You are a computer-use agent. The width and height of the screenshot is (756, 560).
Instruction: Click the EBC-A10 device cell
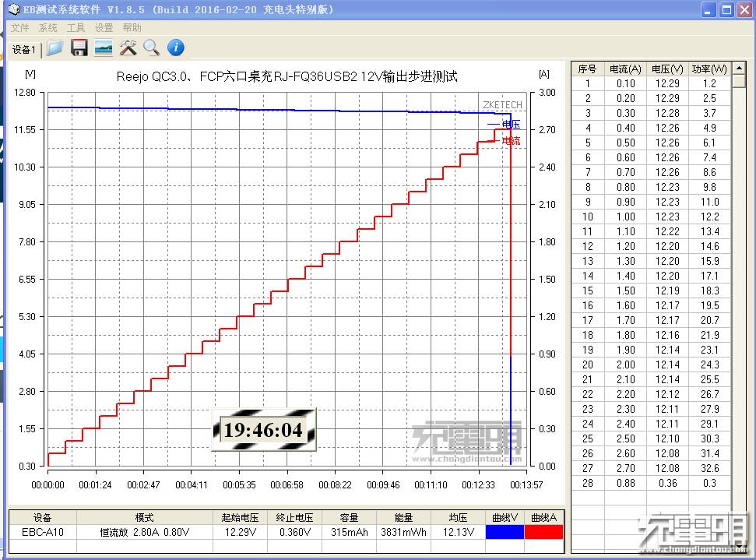pyautogui.click(x=42, y=532)
